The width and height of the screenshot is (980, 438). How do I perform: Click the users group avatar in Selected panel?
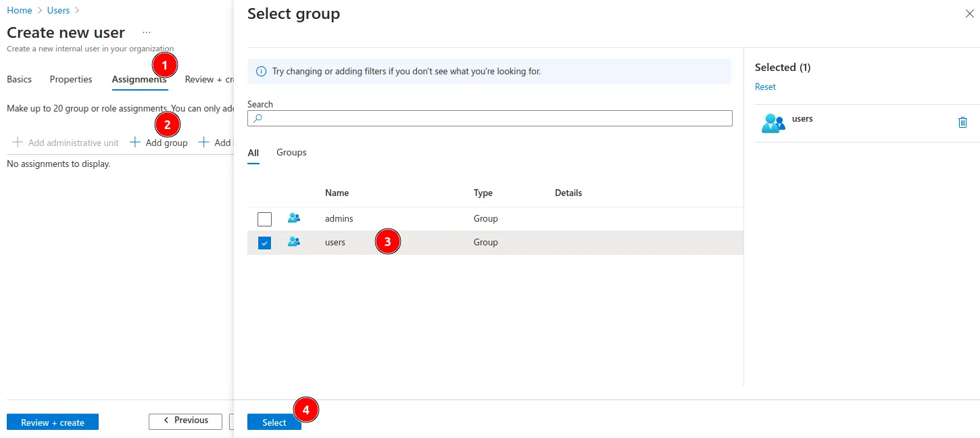(x=773, y=123)
